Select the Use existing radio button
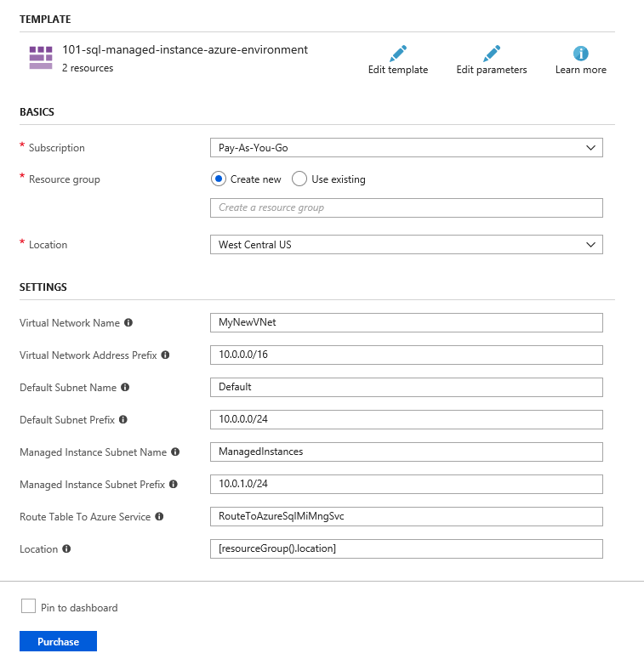 point(299,179)
